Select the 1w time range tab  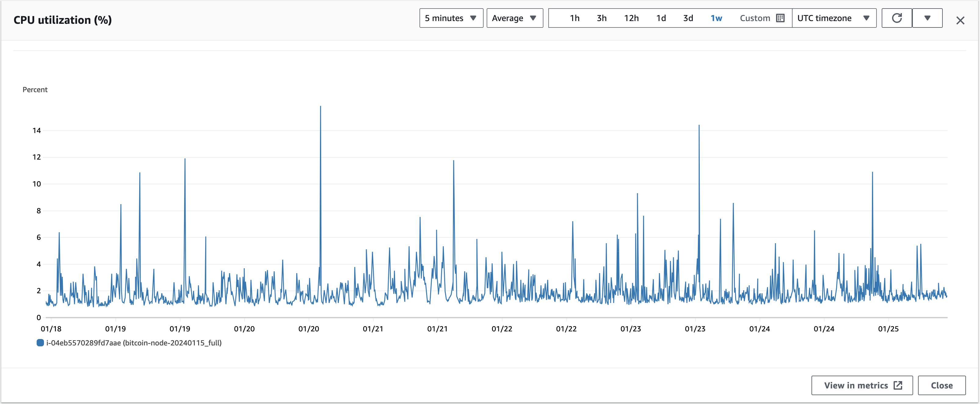pos(717,18)
